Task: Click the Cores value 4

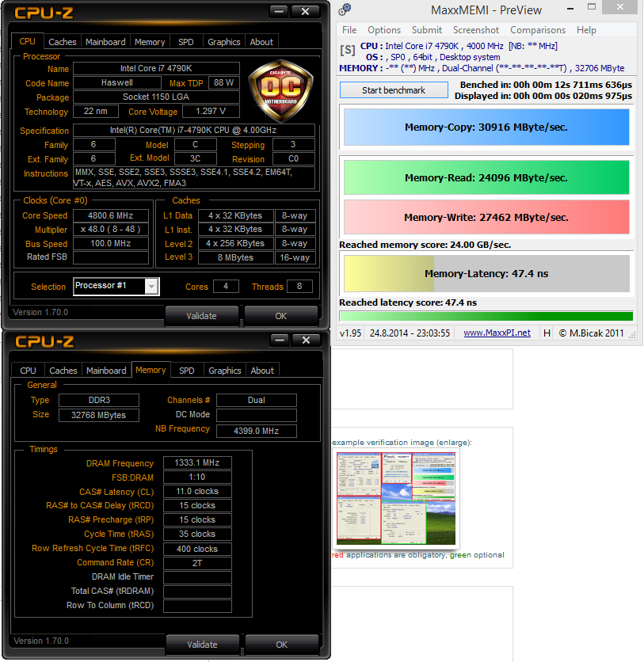Action: pos(226,286)
